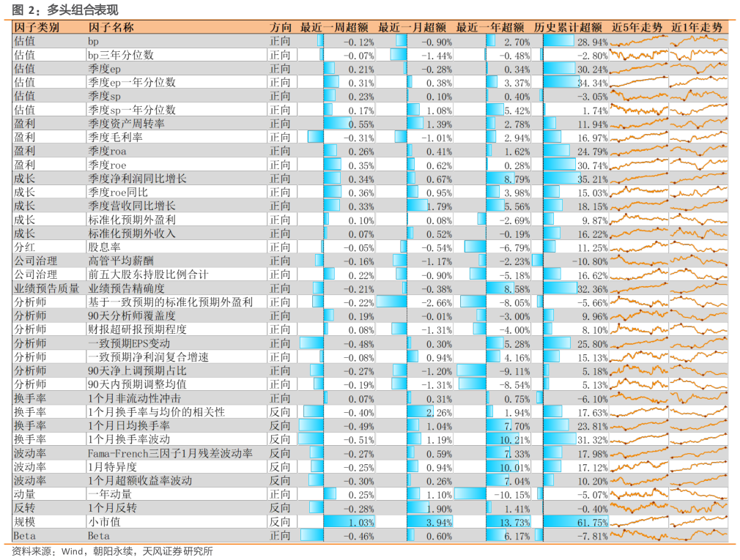Viewport: 740px width, 560px height.
Task: Select the 最近一月超额 column header
Action: tap(413, 27)
